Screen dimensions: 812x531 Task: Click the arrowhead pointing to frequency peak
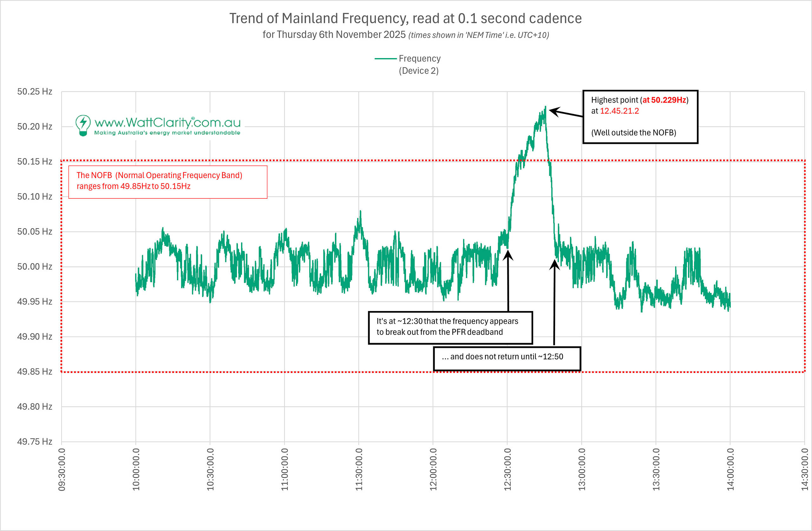[553, 111]
